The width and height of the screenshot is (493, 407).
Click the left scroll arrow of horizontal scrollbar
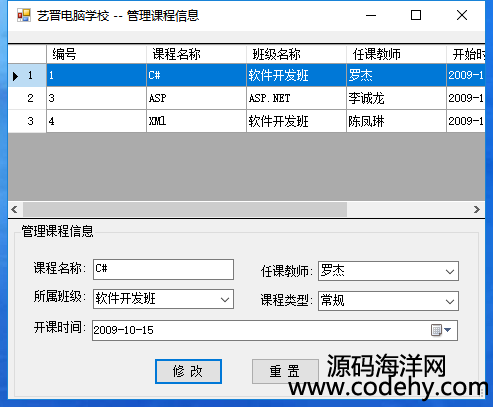(x=14, y=210)
